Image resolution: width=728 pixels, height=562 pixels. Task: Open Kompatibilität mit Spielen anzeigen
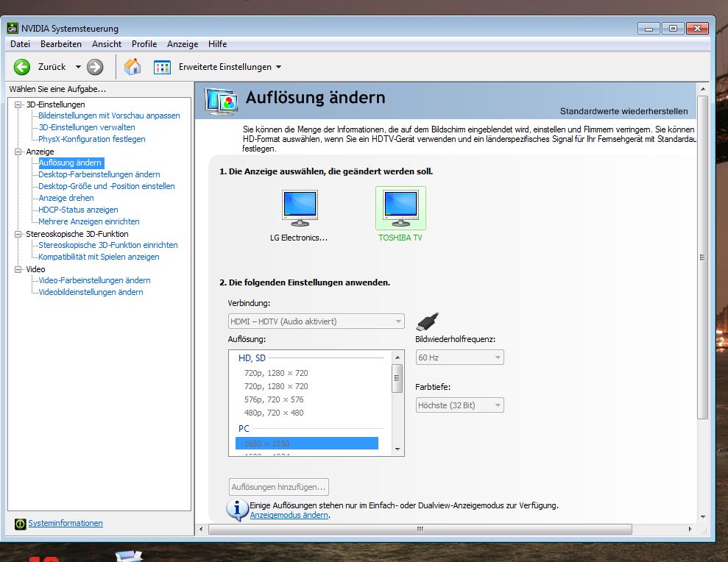coord(99,257)
